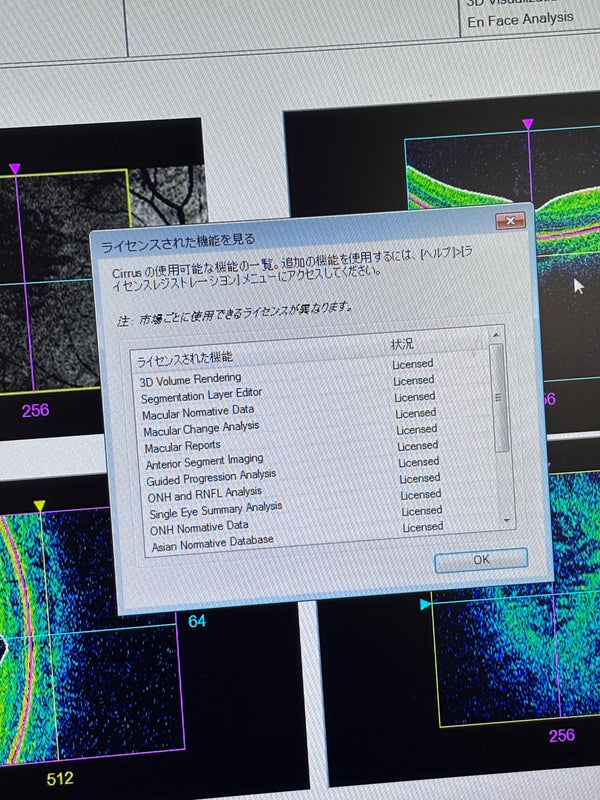
Task: Click En Face Analysis in the background list
Action: click(520, 20)
